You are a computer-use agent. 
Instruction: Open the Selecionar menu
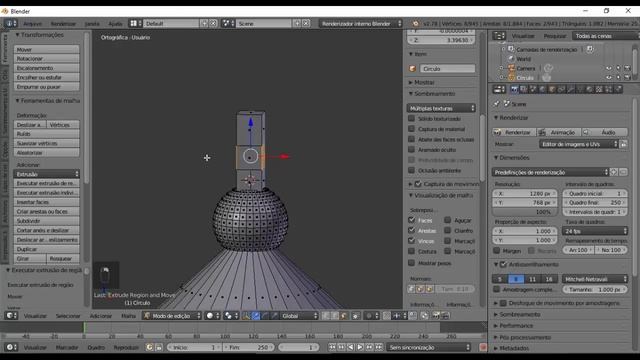[x=68, y=316]
